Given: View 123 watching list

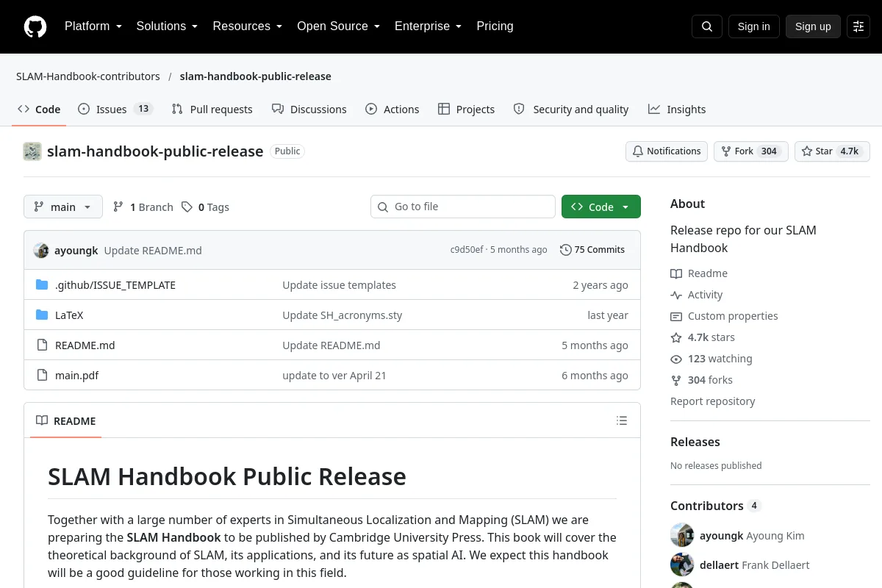Looking at the screenshot, I should tap(711, 359).
